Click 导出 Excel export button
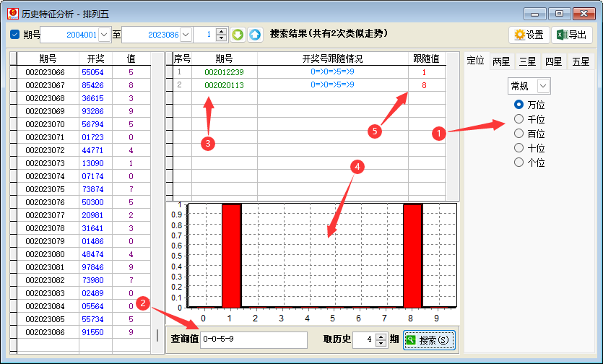 coord(571,35)
